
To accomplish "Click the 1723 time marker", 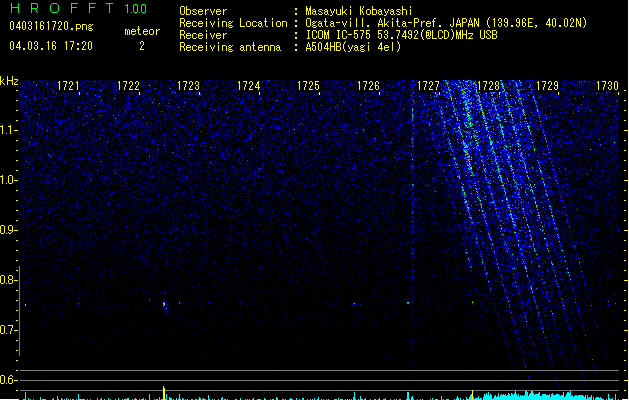I will pos(188,86).
